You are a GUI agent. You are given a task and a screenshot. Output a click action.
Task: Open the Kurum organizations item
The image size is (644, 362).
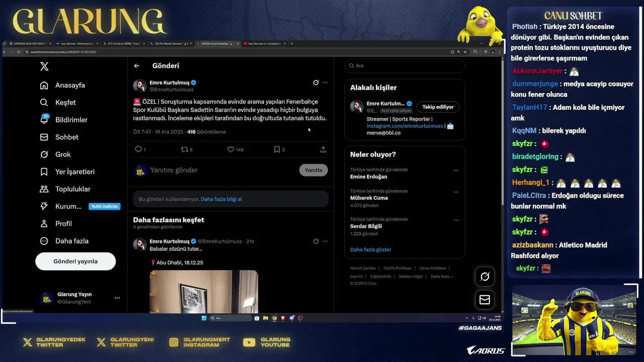coord(61,206)
